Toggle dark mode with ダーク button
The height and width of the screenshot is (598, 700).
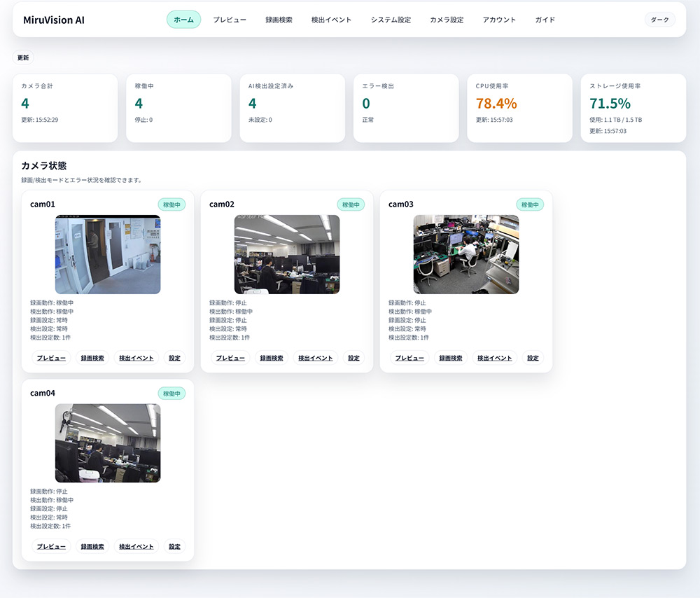pyautogui.click(x=659, y=20)
